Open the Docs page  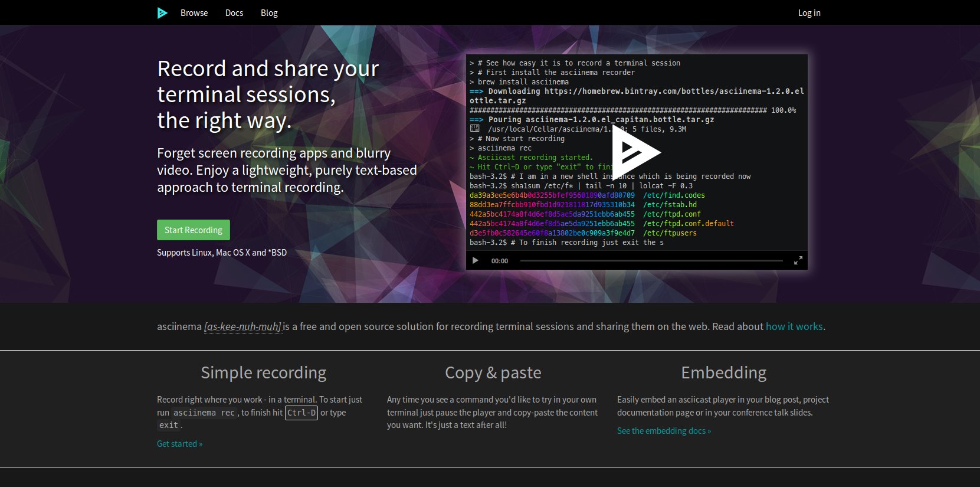(234, 12)
